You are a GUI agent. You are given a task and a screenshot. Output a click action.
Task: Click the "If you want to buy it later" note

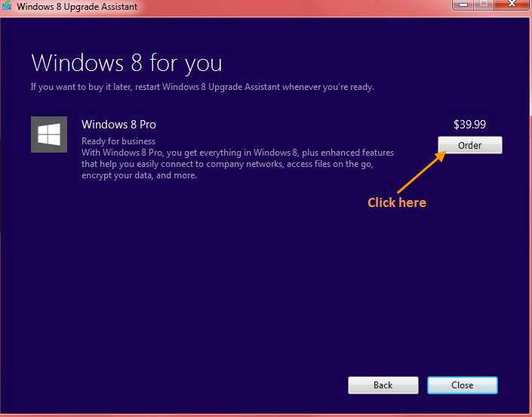tap(202, 87)
